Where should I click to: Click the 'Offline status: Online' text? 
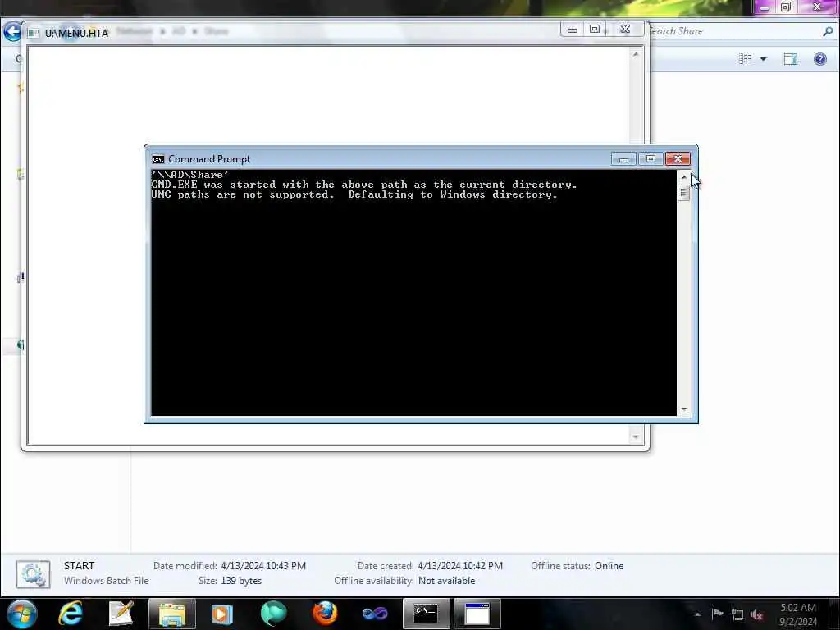[x=577, y=566]
